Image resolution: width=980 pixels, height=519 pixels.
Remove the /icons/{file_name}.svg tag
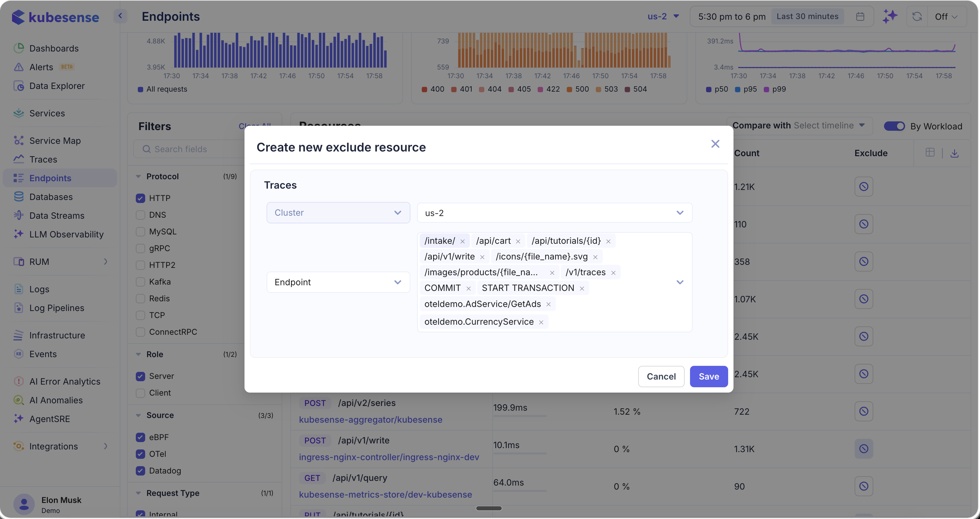pos(595,257)
